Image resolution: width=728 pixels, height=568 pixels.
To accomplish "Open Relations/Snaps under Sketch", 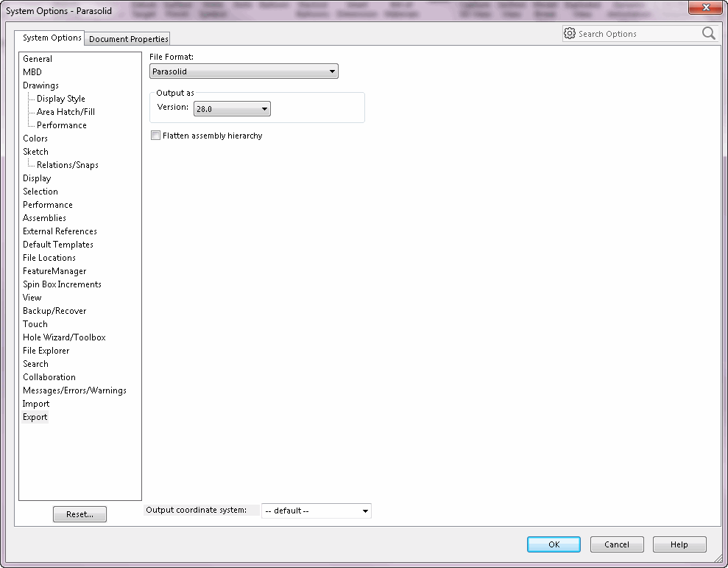I will coord(67,165).
